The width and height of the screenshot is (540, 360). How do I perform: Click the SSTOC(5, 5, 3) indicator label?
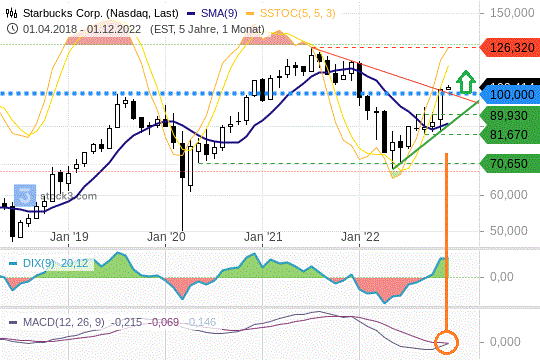(298, 13)
